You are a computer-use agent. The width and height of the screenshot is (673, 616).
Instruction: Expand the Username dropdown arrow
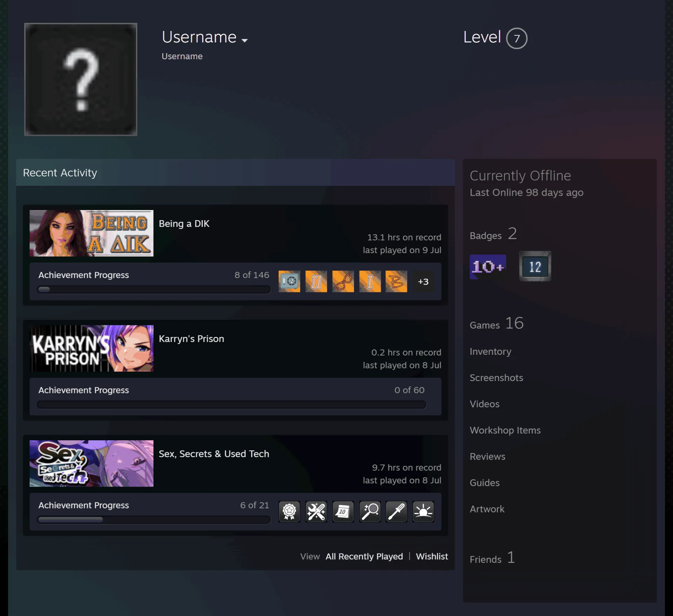click(x=245, y=40)
